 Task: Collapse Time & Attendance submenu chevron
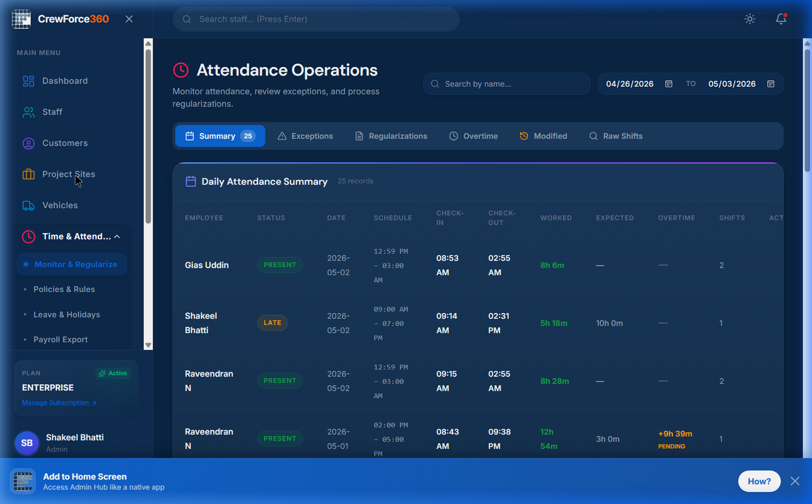(117, 236)
